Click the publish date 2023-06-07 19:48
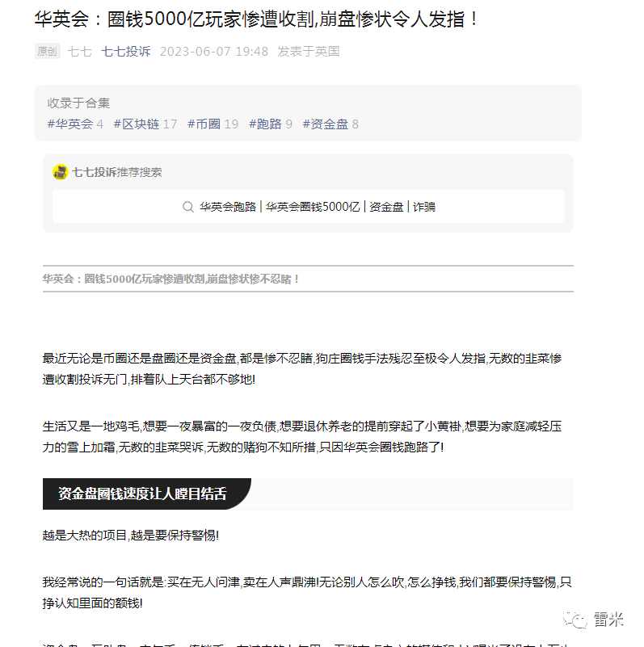 pos(214,52)
